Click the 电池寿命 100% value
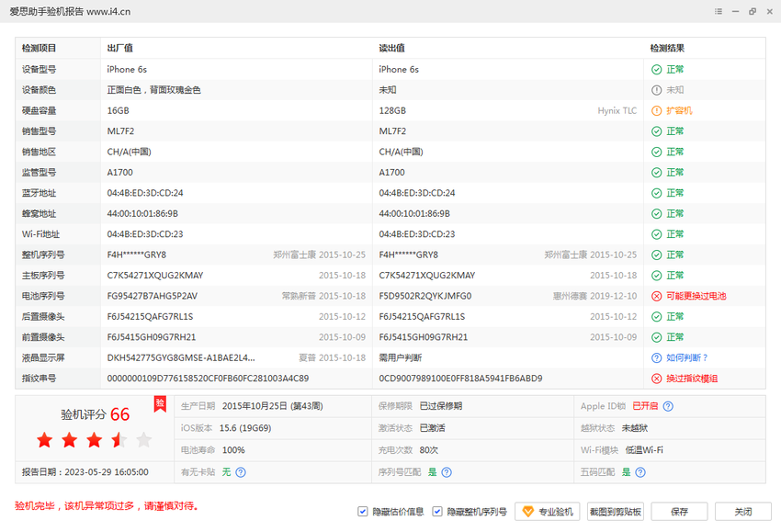Viewport: 781px width, 532px height. pos(233,450)
